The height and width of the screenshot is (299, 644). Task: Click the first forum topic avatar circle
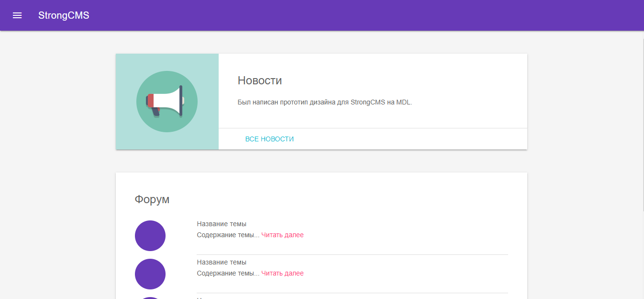[x=150, y=236]
